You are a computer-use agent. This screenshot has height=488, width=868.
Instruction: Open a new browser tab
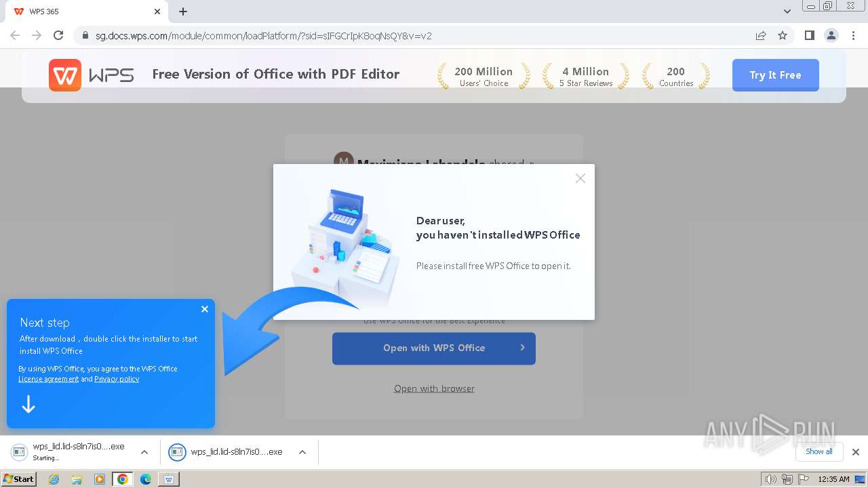[x=183, y=12]
